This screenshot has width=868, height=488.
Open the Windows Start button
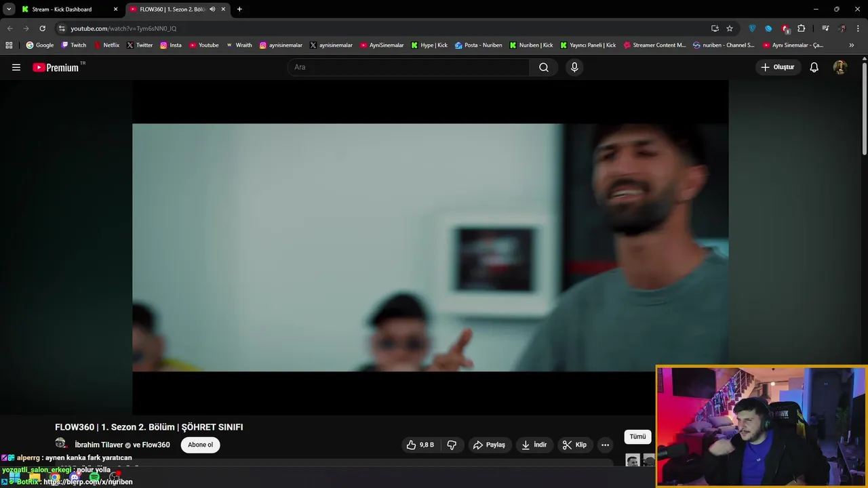tap(14, 478)
